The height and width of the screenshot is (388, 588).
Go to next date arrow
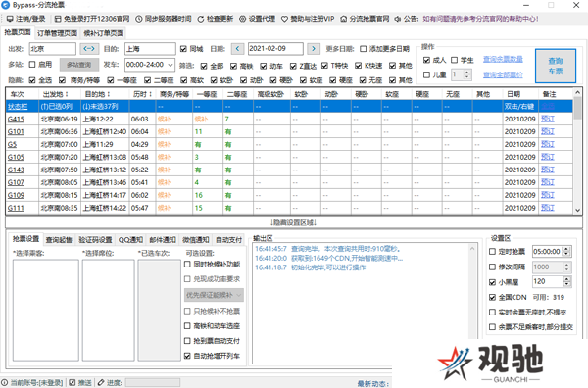314,49
